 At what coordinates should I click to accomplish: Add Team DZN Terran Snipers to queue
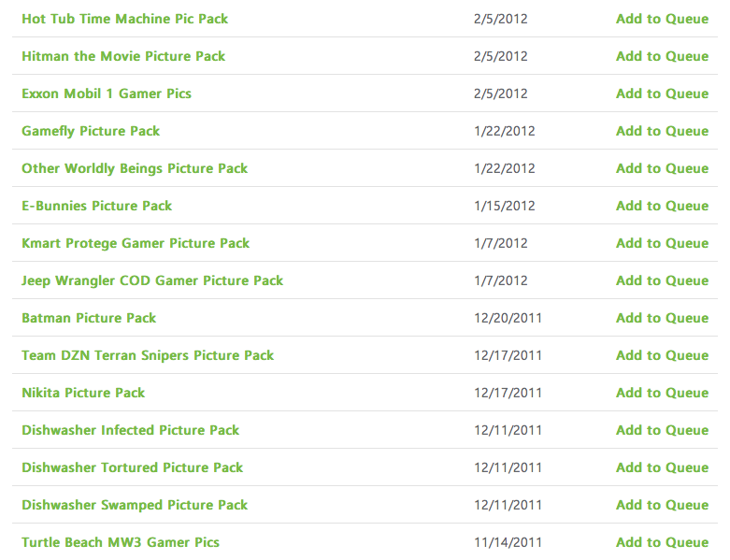[662, 355]
